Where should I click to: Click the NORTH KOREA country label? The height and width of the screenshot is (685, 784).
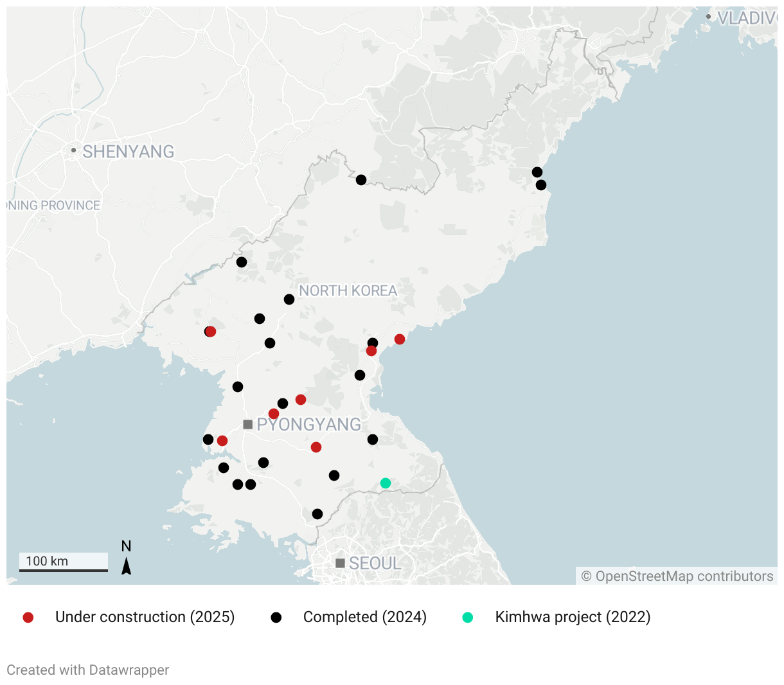348,291
